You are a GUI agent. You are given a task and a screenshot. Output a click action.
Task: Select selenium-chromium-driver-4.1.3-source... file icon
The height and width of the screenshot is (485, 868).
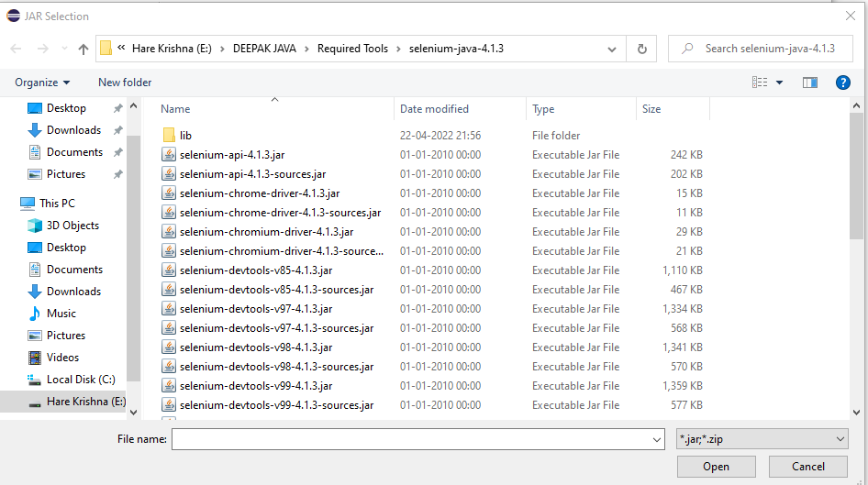[x=169, y=251]
